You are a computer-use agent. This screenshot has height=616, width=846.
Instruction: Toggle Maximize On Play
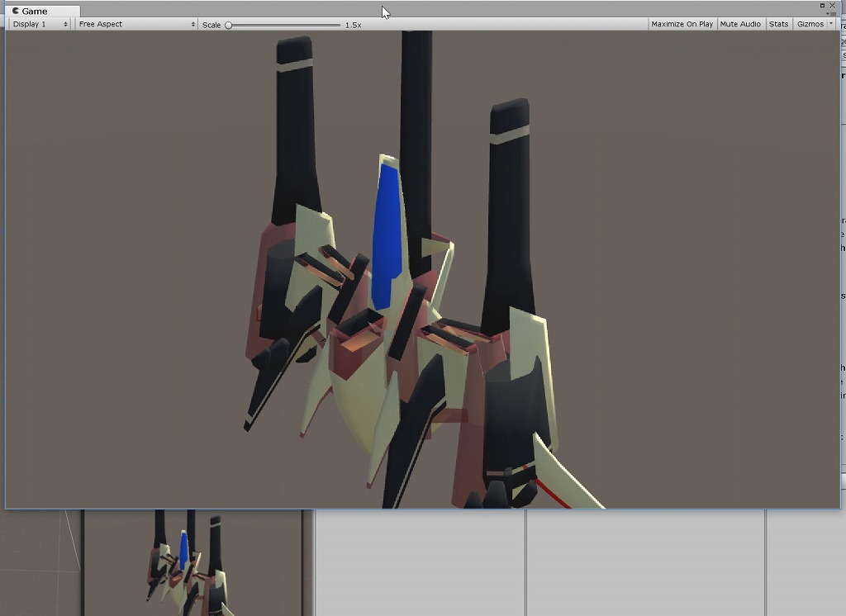[682, 24]
